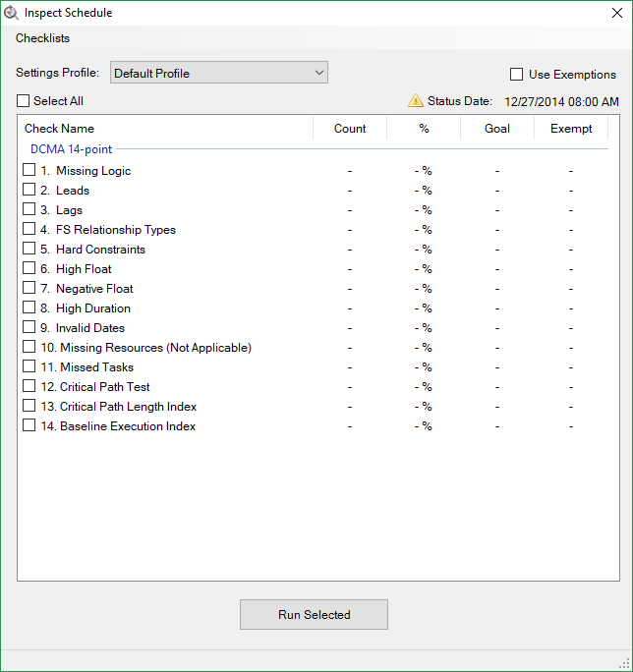Select the DCMA 14-point group header
This screenshot has height=672, width=633.
[x=71, y=149]
